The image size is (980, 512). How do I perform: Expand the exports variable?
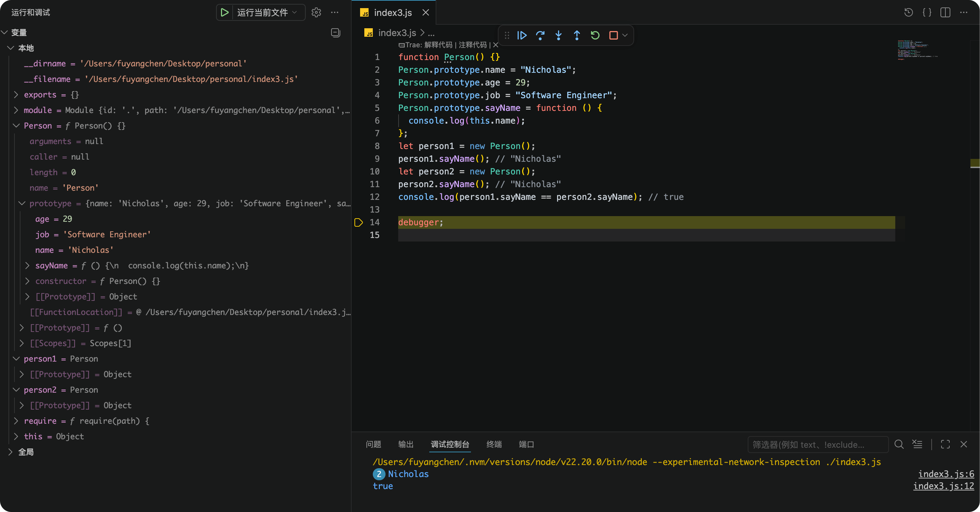pos(16,94)
